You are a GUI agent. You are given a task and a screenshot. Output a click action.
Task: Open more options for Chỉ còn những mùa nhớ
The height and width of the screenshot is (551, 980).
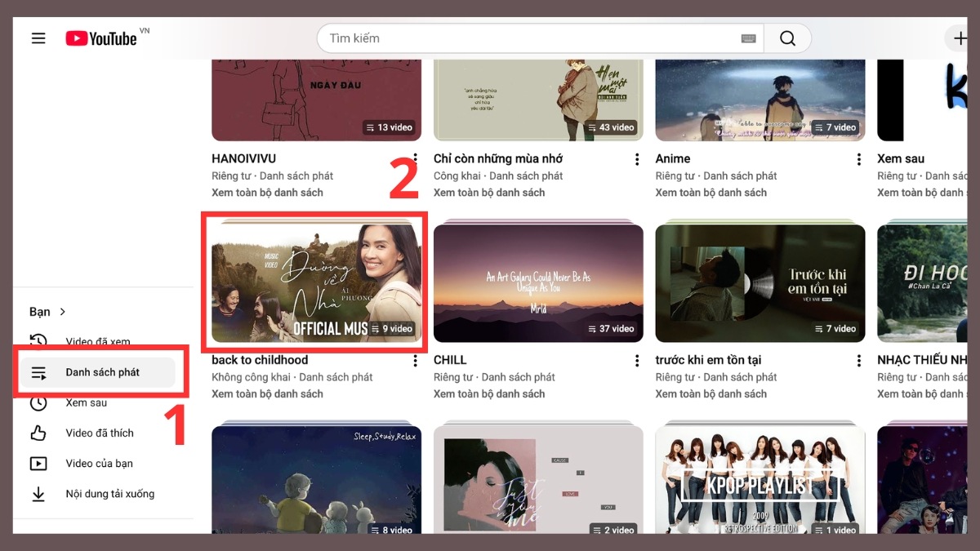click(637, 159)
